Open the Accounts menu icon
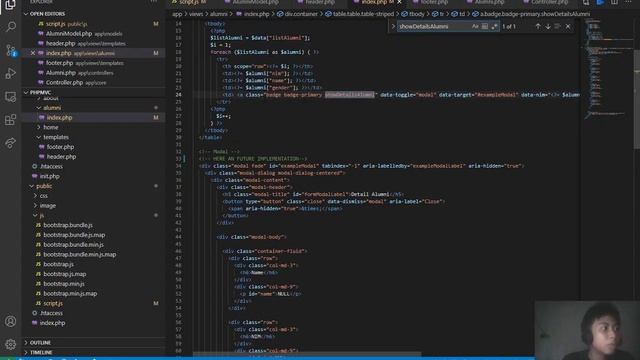This screenshot has width=640, height=360. 11,321
